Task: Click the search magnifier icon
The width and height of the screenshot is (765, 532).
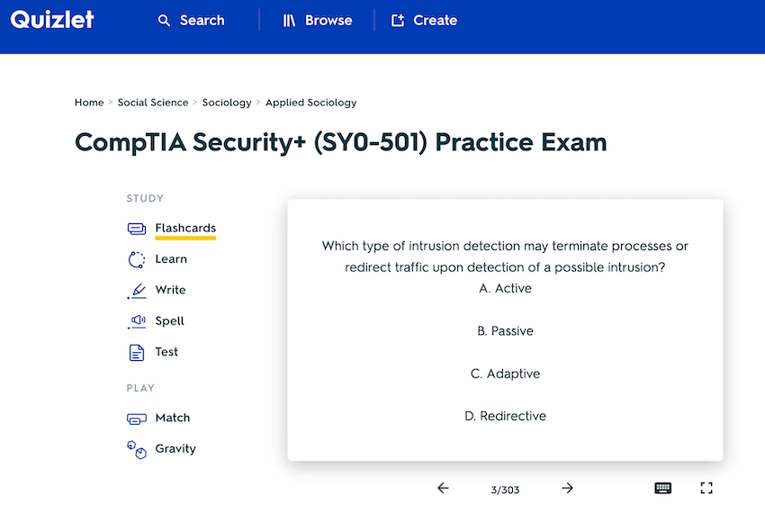Action: pyautogui.click(x=164, y=21)
